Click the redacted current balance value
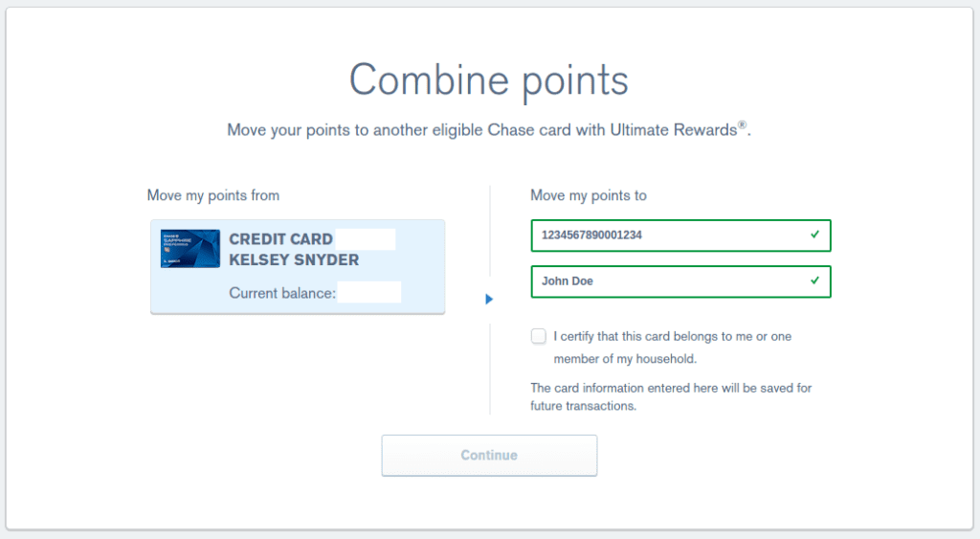This screenshot has height=539, width=980. [x=369, y=292]
